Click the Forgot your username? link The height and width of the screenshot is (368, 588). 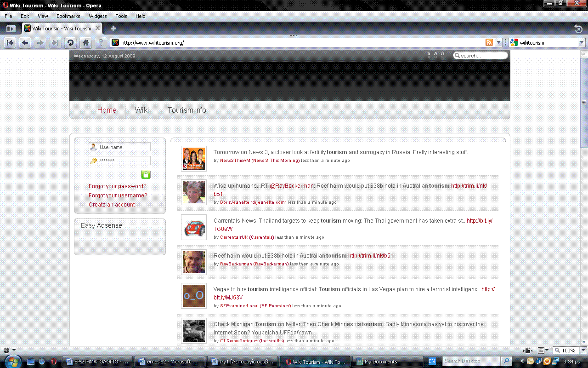(118, 195)
